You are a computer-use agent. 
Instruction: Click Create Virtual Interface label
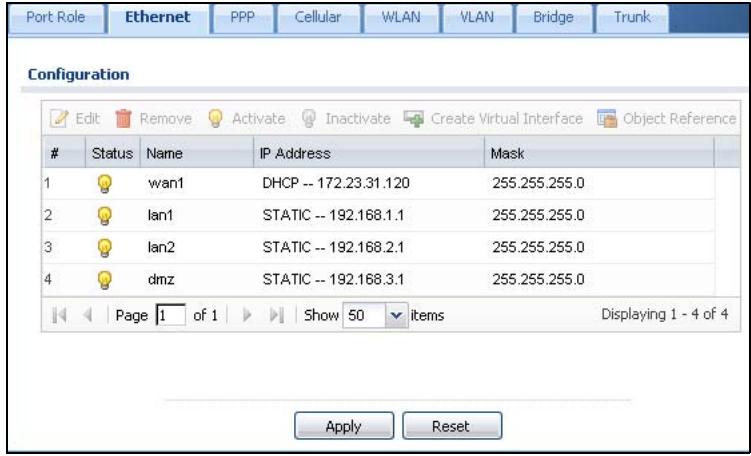tap(507, 118)
